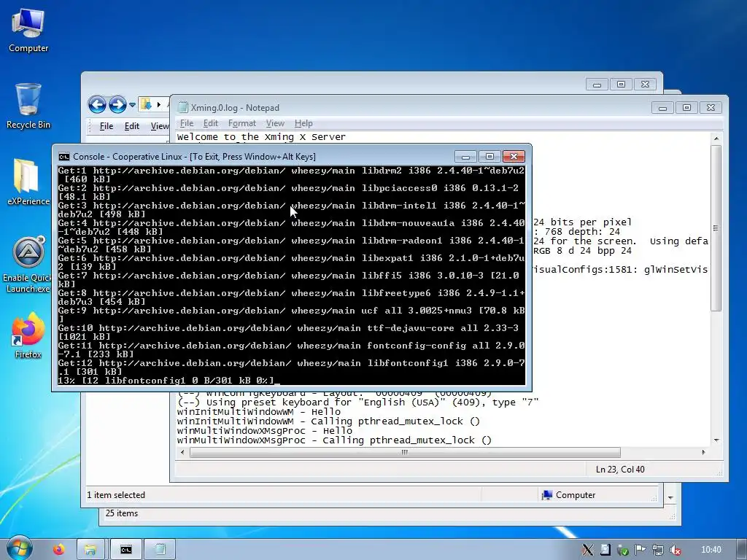Click Notepad vertical scrollbar thumb

(x=716, y=228)
